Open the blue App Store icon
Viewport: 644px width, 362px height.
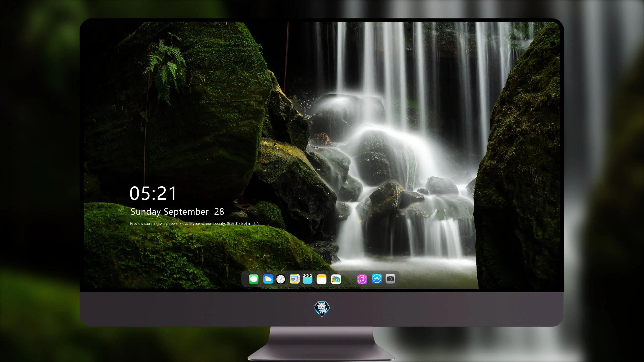(x=377, y=279)
